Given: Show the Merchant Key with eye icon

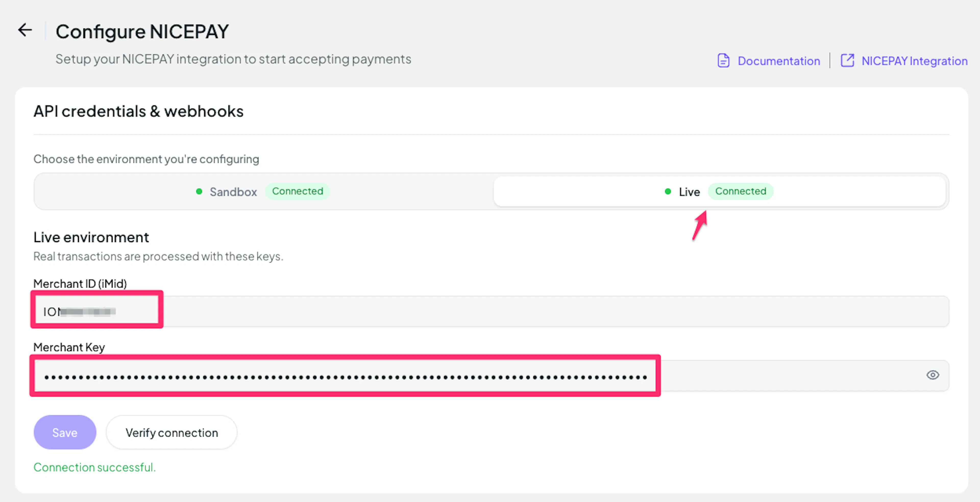Looking at the screenshot, I should coord(933,375).
